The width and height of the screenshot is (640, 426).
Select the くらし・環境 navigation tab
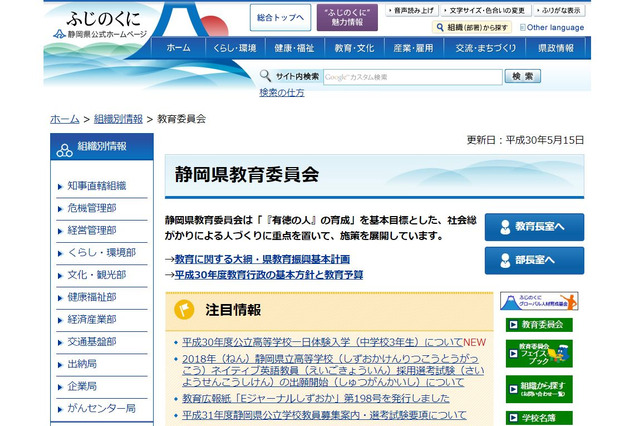click(x=235, y=48)
